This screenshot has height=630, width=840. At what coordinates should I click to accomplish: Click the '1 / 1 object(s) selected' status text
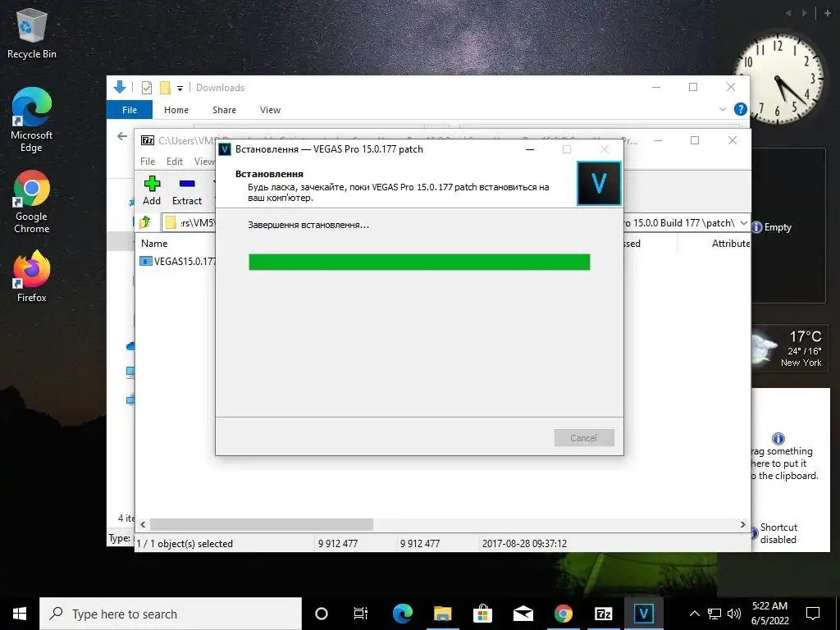pyautogui.click(x=185, y=543)
